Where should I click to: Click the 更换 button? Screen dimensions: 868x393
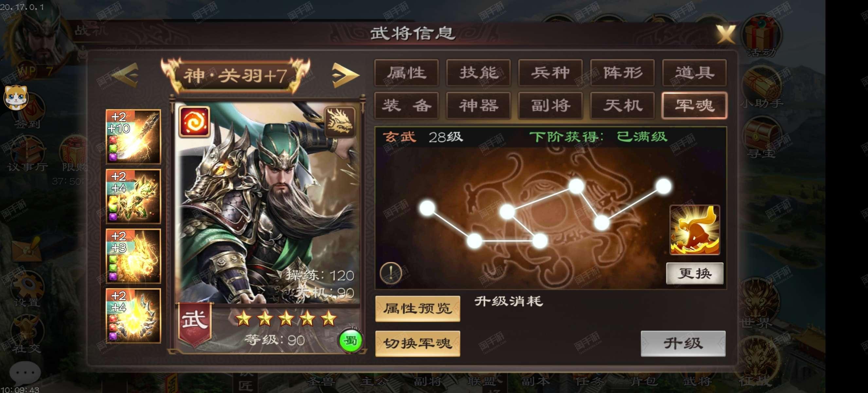coord(695,273)
